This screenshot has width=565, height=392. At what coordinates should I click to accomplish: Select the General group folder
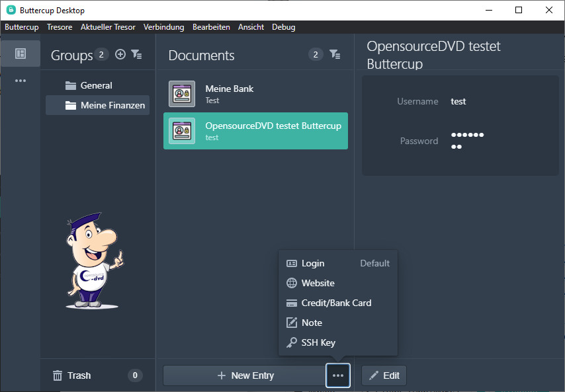96,85
